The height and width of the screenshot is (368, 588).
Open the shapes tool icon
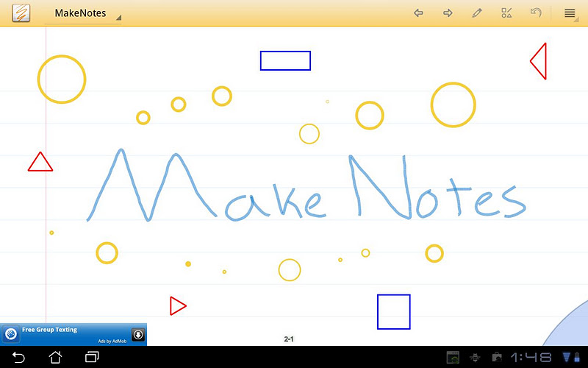tap(506, 13)
